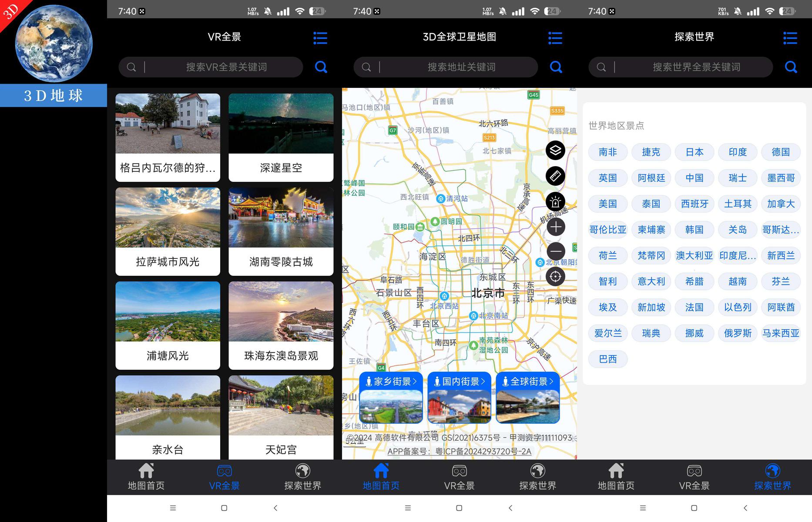Open the 湖南零陵古城 panorama thumbnail
This screenshot has width=812, height=522.
coord(281,231)
